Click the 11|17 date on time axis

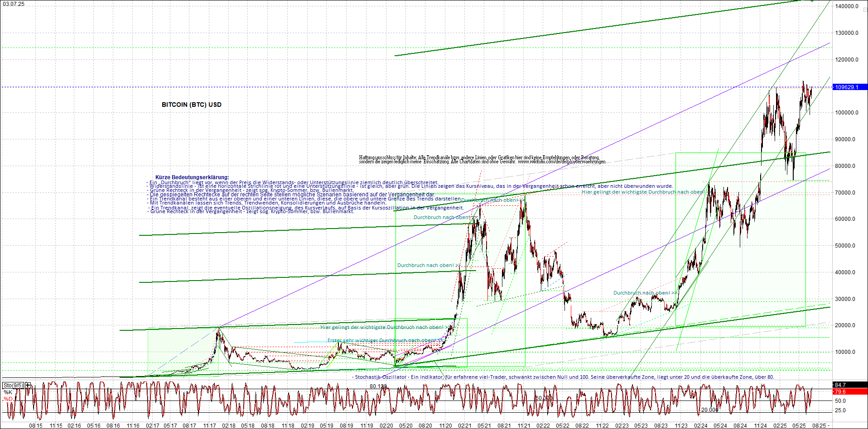[209, 426]
